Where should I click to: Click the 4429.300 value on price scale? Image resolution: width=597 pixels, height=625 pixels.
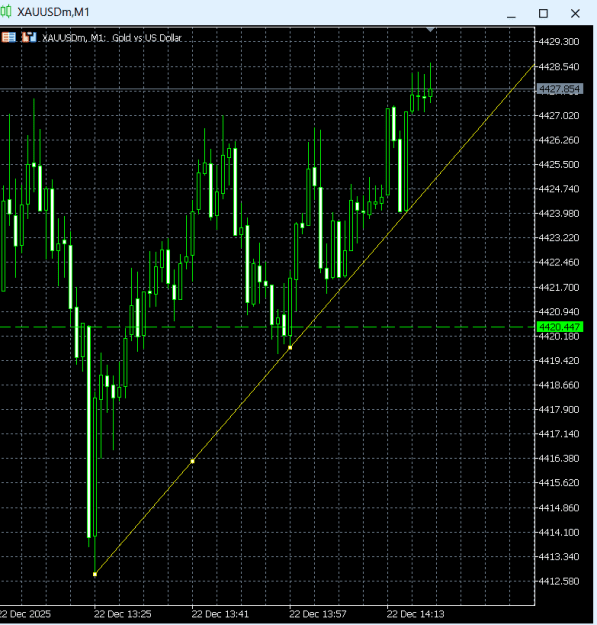[558, 41]
